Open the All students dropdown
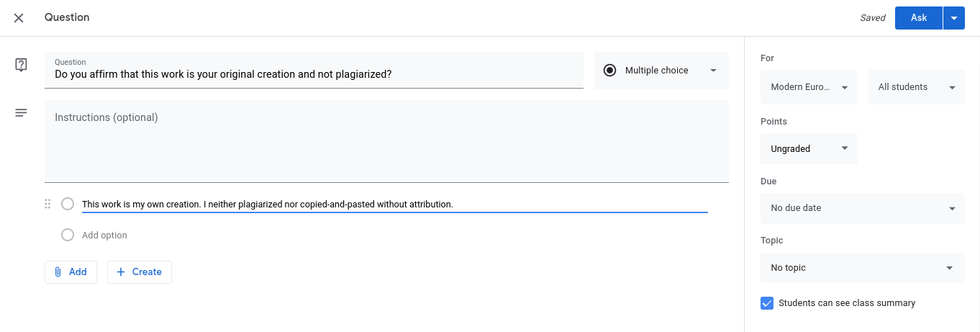Image resolution: width=980 pixels, height=332 pixels. tap(916, 87)
